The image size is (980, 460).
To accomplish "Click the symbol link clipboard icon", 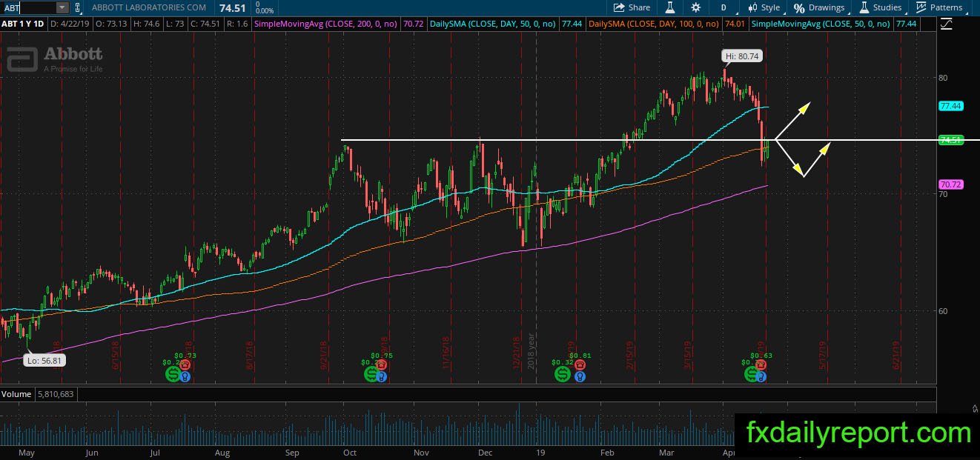I will (x=77, y=7).
